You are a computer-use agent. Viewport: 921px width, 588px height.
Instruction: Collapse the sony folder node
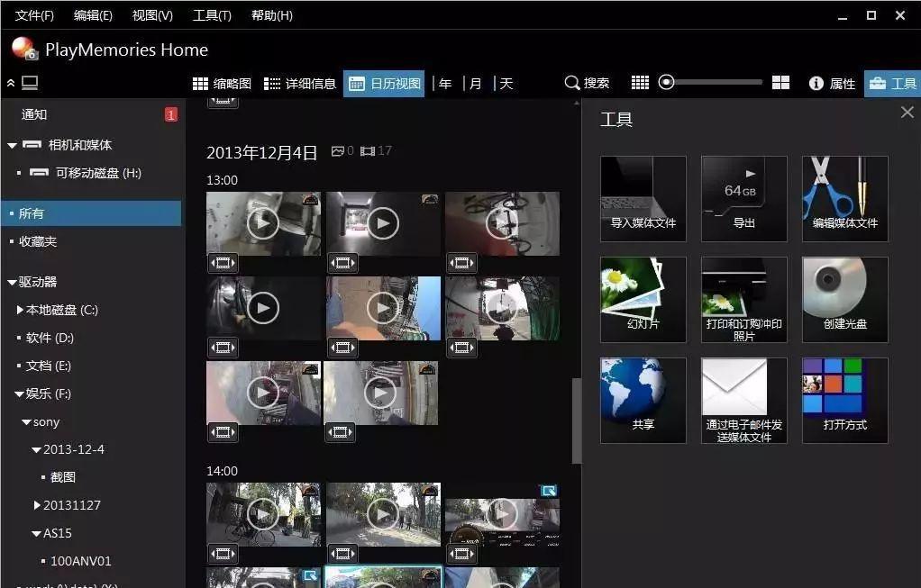(x=26, y=422)
